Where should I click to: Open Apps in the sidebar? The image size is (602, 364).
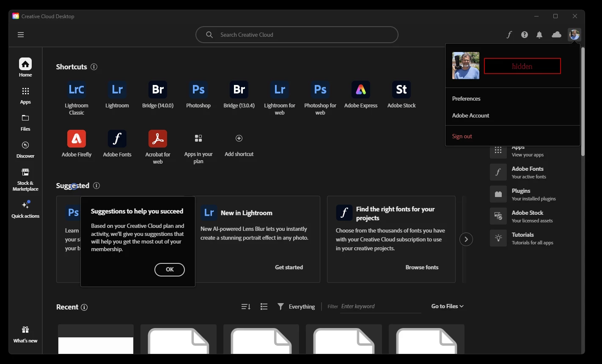coord(25,96)
